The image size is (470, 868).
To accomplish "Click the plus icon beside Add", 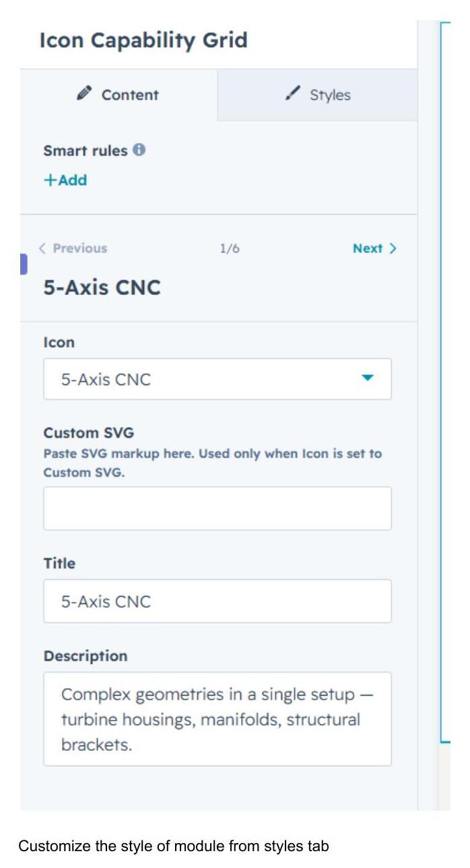I will pyautogui.click(x=49, y=180).
